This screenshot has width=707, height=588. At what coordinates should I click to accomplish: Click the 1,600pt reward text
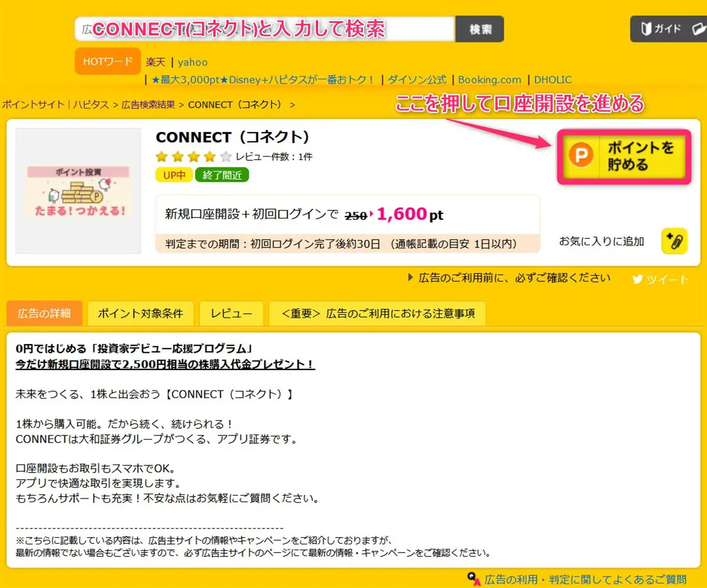(410, 214)
